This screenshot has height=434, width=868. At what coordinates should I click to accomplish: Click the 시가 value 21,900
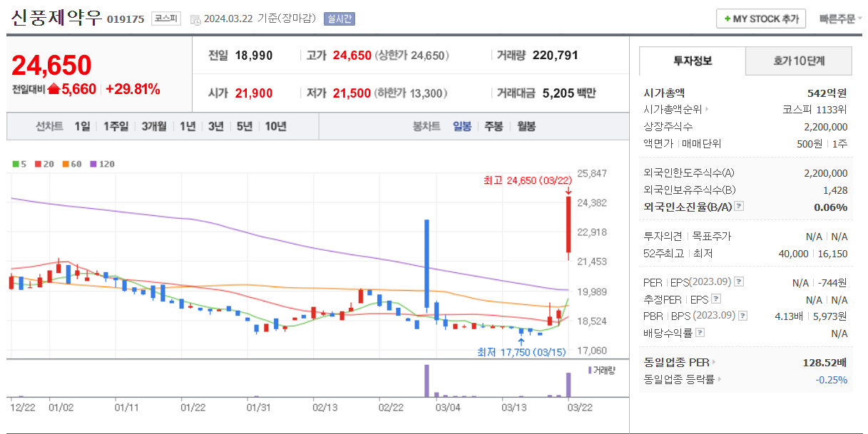pyautogui.click(x=254, y=93)
